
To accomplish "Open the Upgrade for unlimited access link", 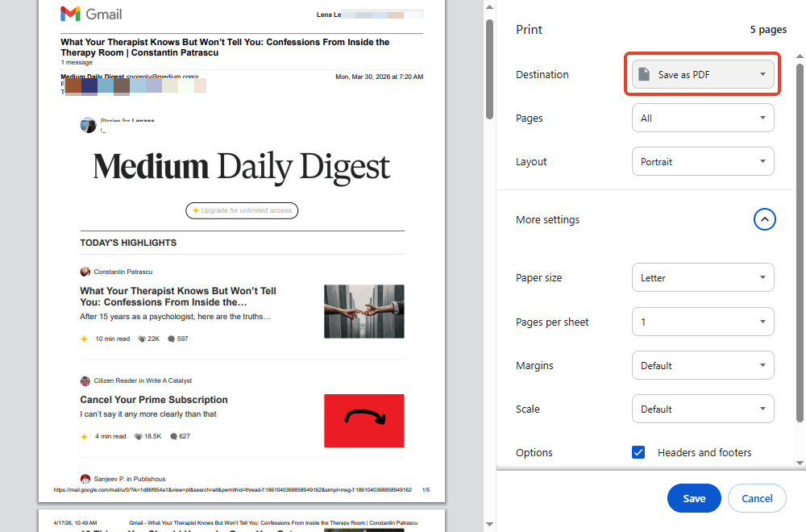I will coord(242,210).
